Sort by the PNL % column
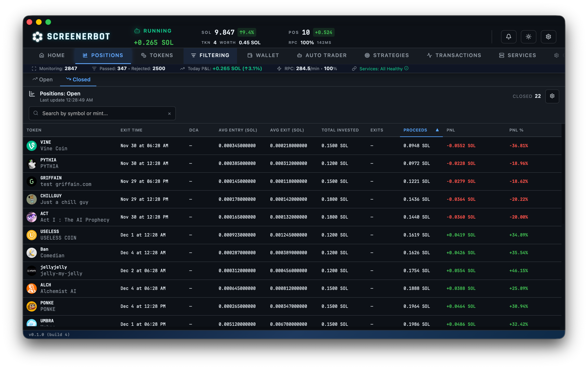 (516, 130)
